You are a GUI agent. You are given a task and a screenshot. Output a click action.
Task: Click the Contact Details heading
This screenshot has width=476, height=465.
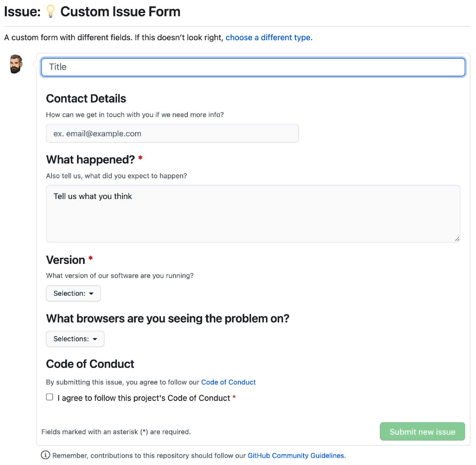[86, 99]
